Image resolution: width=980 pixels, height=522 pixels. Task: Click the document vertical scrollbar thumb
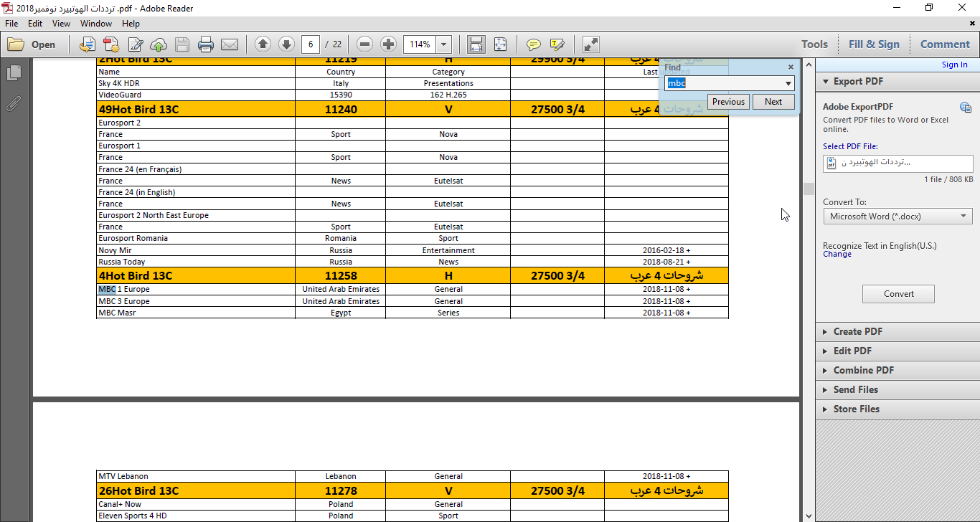(x=809, y=189)
